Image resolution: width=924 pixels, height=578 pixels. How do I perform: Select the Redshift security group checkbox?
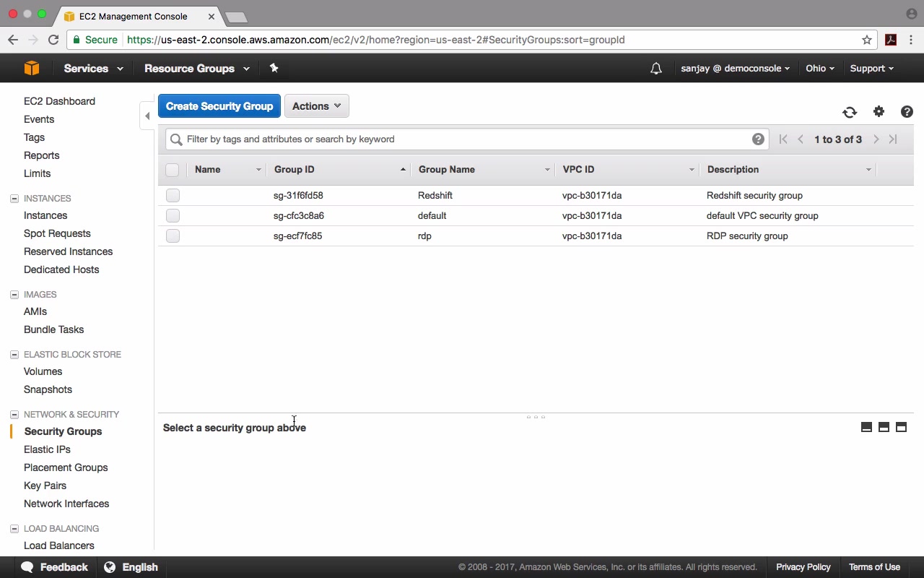click(x=173, y=195)
